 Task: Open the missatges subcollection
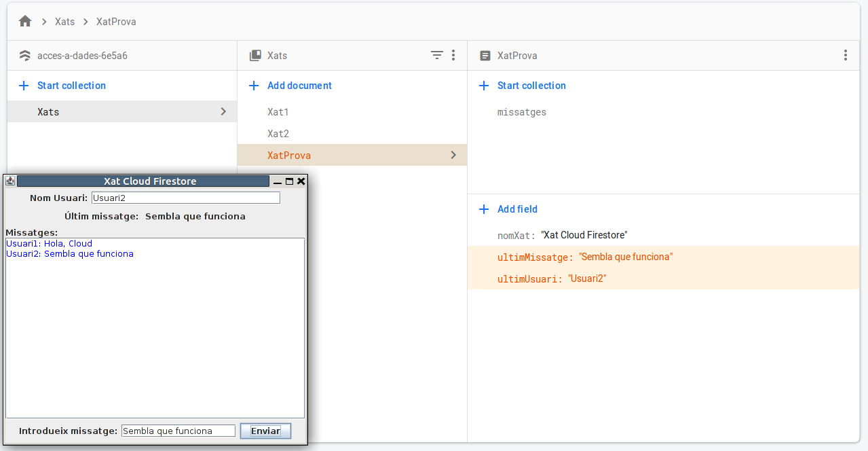tap(521, 112)
